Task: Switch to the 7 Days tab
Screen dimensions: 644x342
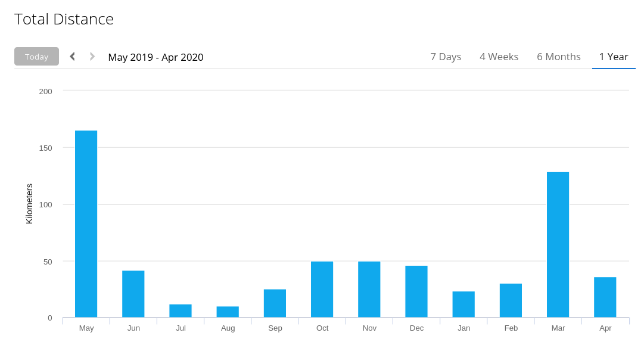Action: [x=446, y=57]
